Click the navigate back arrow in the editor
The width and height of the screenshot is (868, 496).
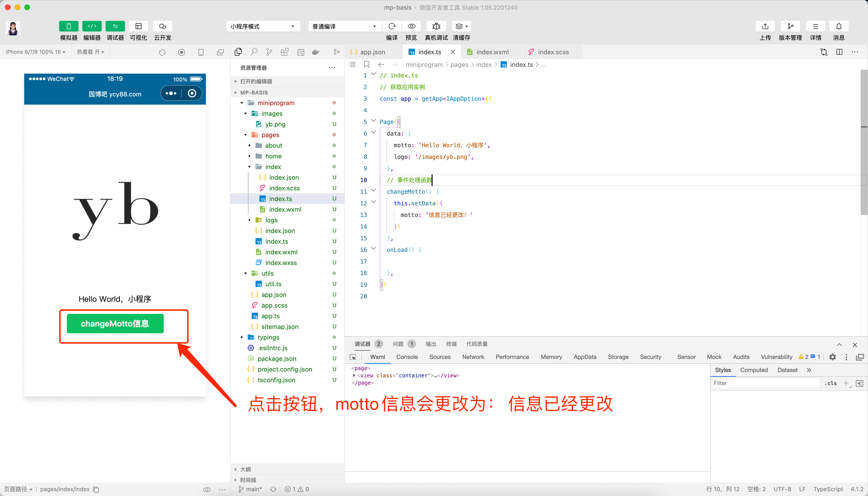(381, 65)
